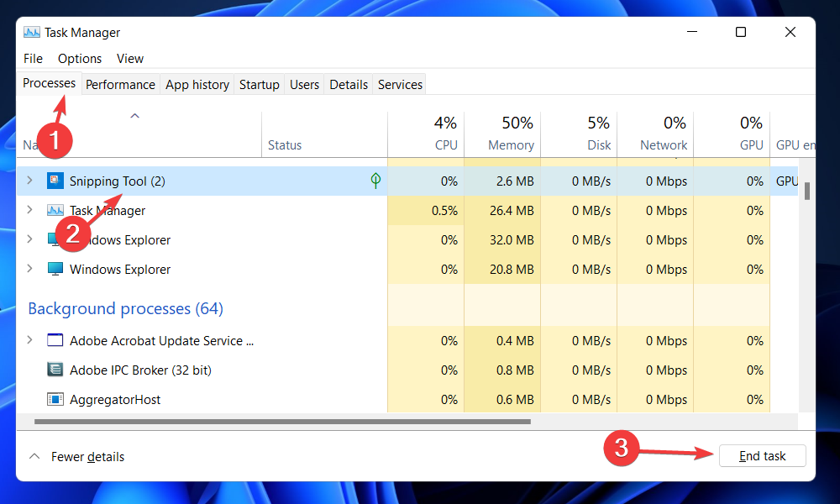Click the Adobe Acrobat Update Service icon
This screenshot has height=504, width=840.
click(x=55, y=341)
